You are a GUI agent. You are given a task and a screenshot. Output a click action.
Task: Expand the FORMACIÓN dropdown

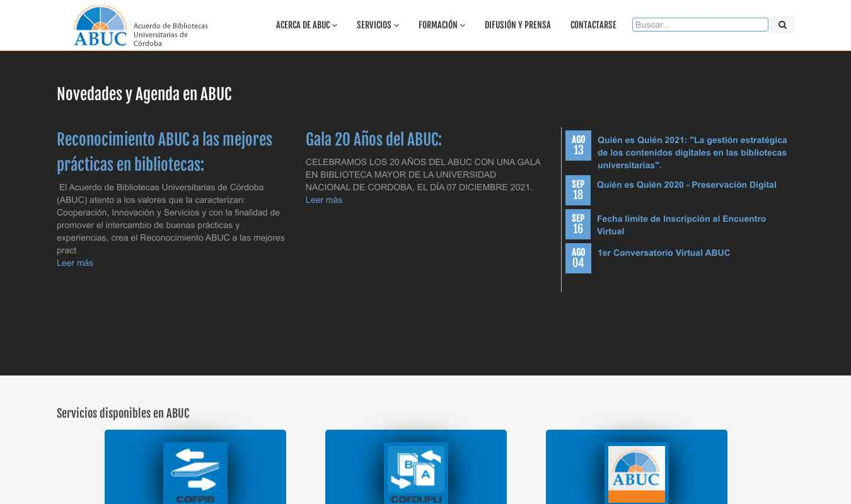coord(441,25)
